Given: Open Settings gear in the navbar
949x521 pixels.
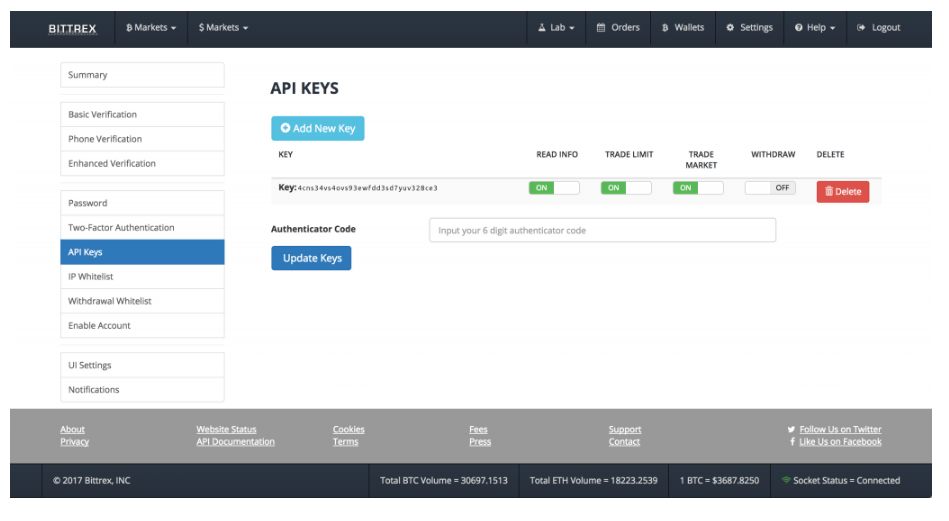Looking at the screenshot, I should (x=730, y=28).
